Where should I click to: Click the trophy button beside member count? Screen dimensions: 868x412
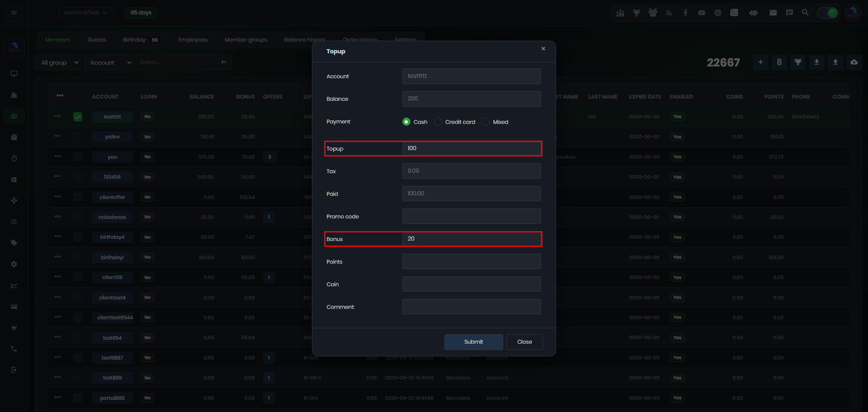click(798, 62)
